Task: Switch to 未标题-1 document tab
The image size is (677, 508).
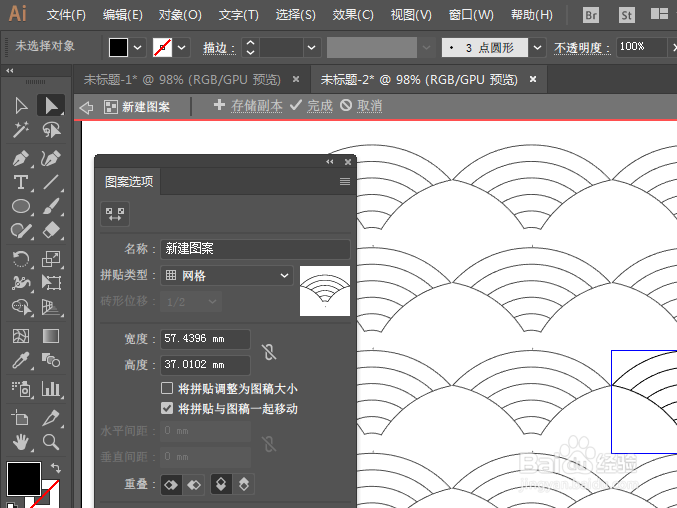Action: (182, 80)
